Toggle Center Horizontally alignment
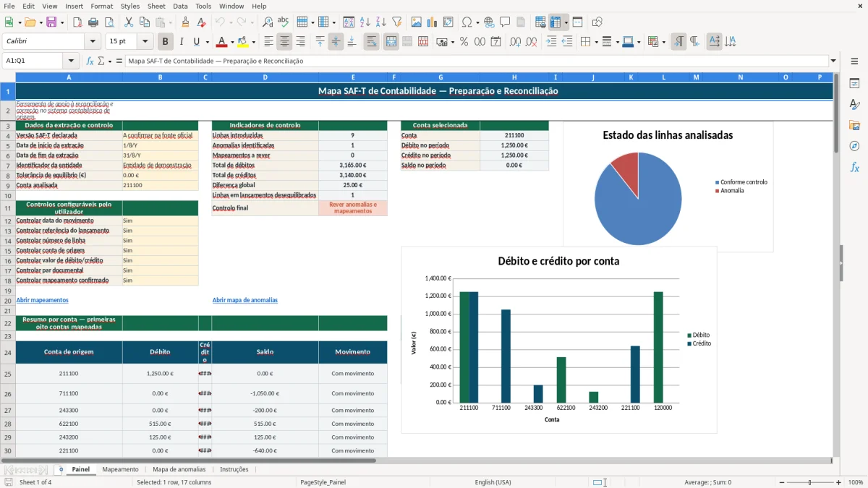This screenshot has width=868, height=488. point(284,42)
